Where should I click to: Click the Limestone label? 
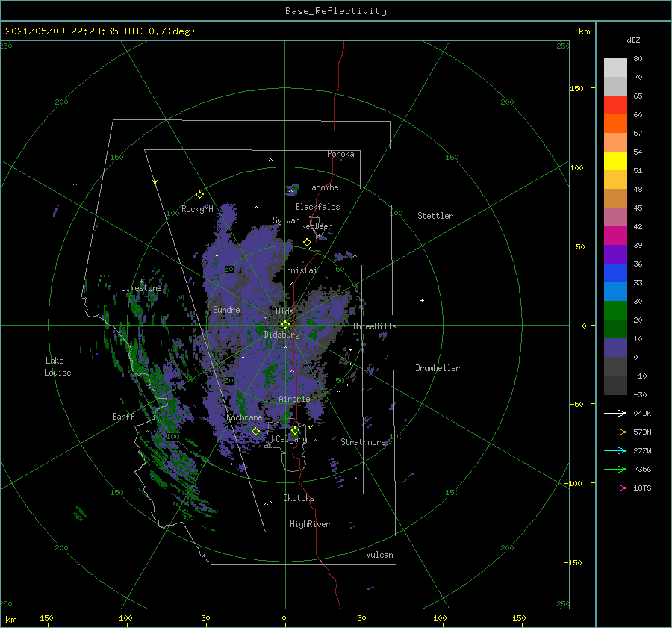141,288
